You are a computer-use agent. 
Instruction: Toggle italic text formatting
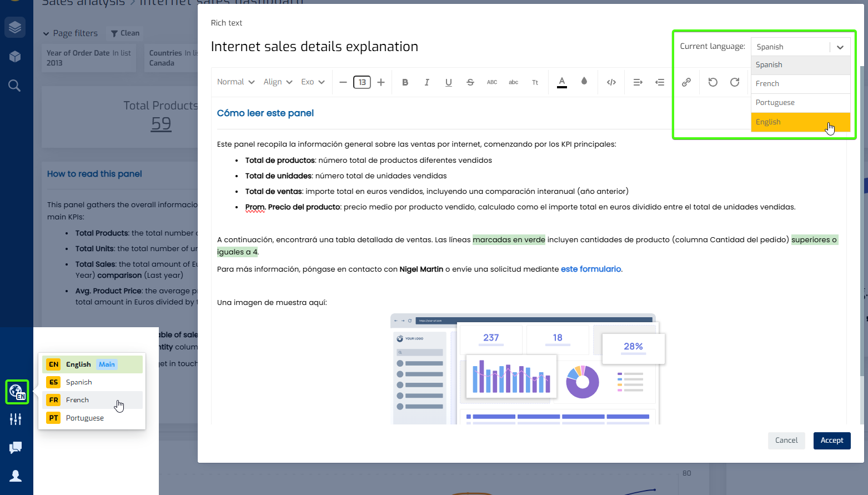(427, 82)
